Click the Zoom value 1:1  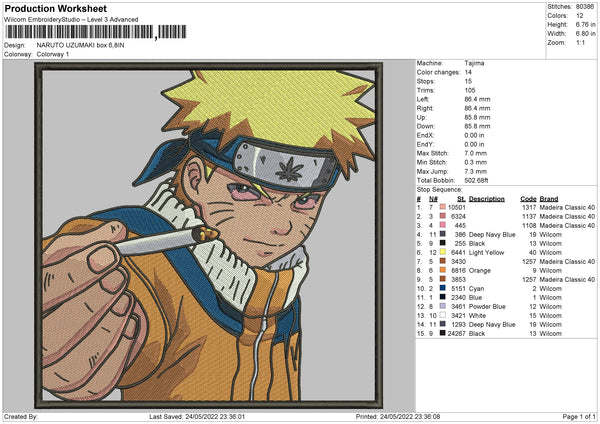[580, 42]
